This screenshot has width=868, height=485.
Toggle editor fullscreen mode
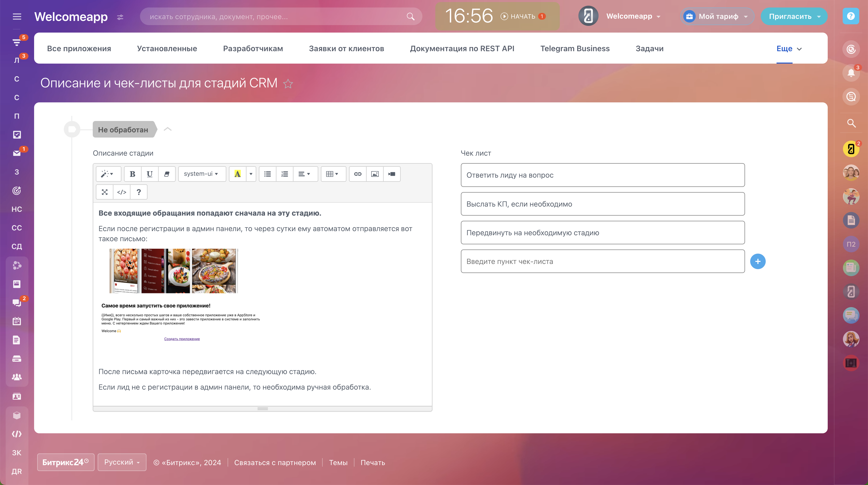point(104,192)
